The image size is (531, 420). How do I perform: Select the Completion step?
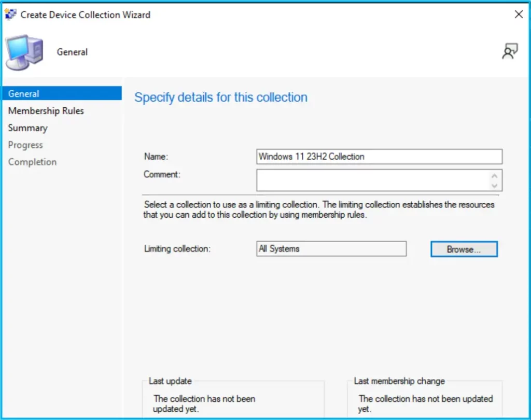tap(32, 162)
